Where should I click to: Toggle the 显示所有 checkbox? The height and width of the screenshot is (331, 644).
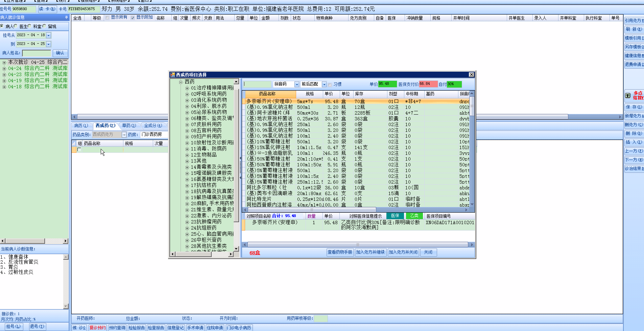click(x=107, y=18)
